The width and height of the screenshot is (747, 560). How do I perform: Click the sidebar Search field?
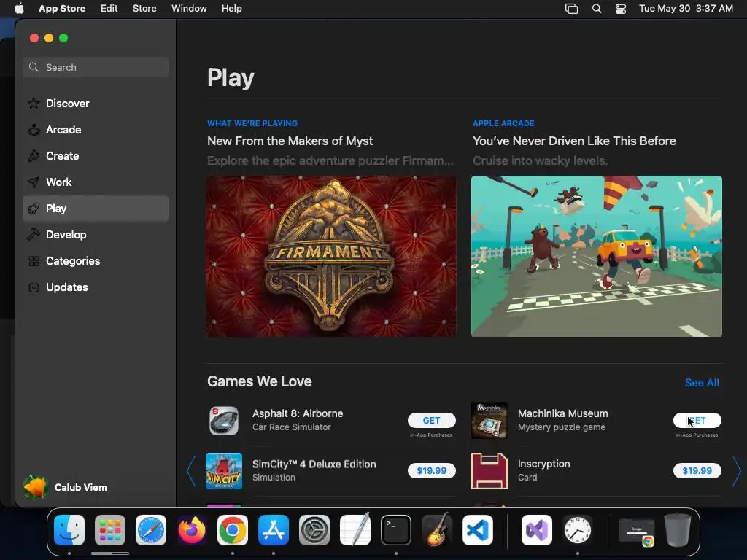pos(96,67)
